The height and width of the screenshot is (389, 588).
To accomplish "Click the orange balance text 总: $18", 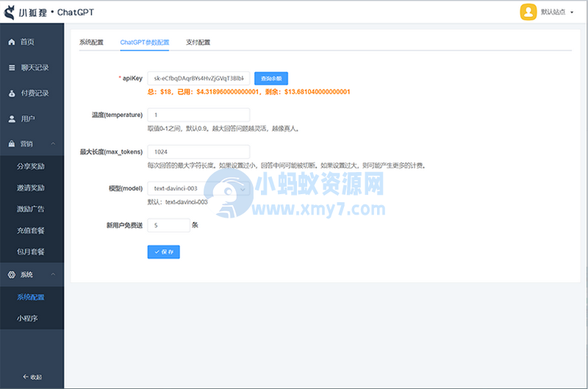I will pos(159,92).
